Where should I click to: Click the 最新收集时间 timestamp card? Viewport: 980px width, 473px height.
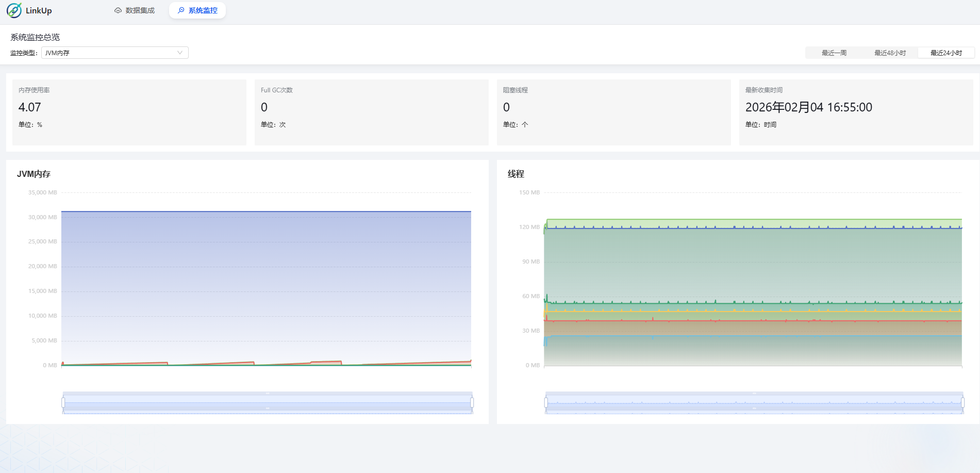(x=856, y=112)
